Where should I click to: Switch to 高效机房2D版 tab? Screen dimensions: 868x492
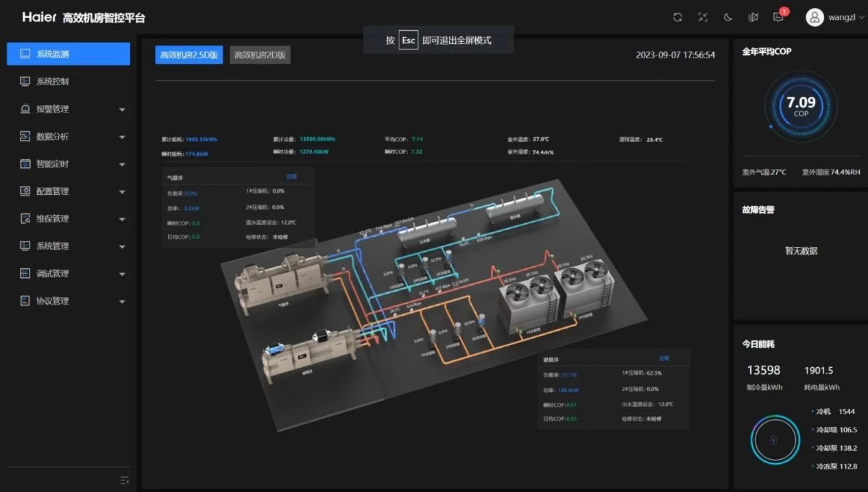[x=260, y=55]
